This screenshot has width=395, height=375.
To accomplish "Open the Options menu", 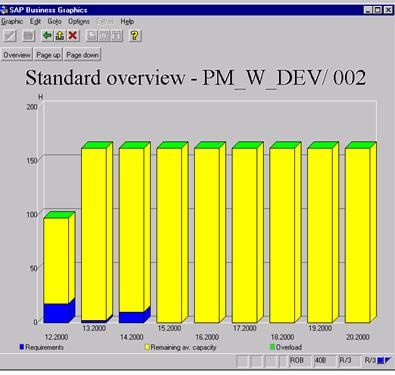I will (x=79, y=22).
